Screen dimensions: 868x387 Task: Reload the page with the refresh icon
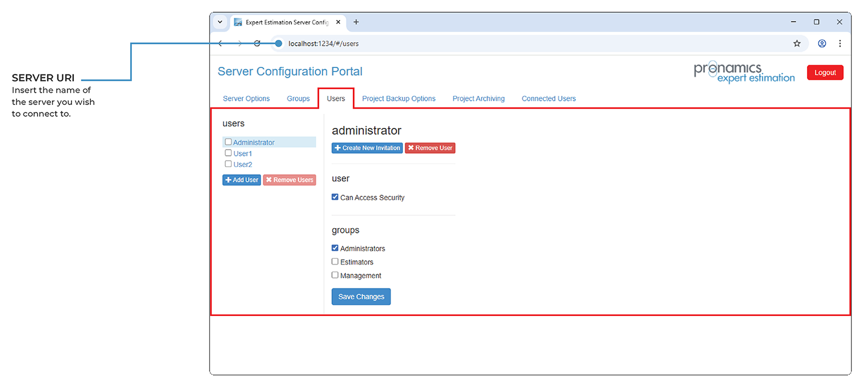pyautogui.click(x=257, y=43)
